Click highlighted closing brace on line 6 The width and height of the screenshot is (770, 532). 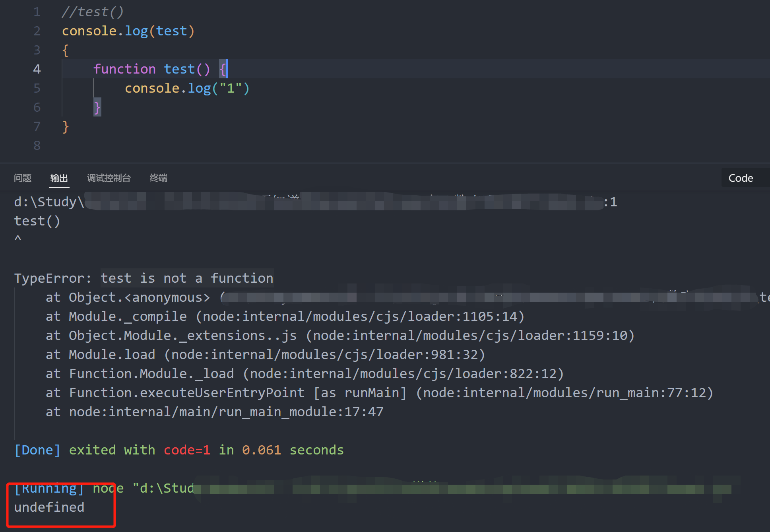[x=97, y=107]
